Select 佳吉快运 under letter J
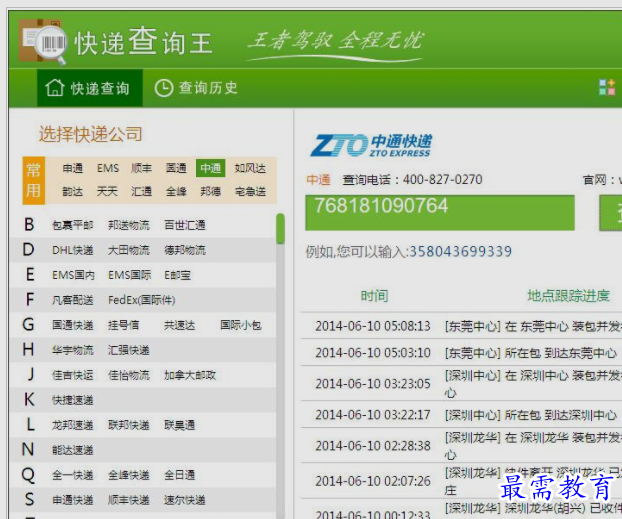This screenshot has height=519, width=622. [73, 375]
